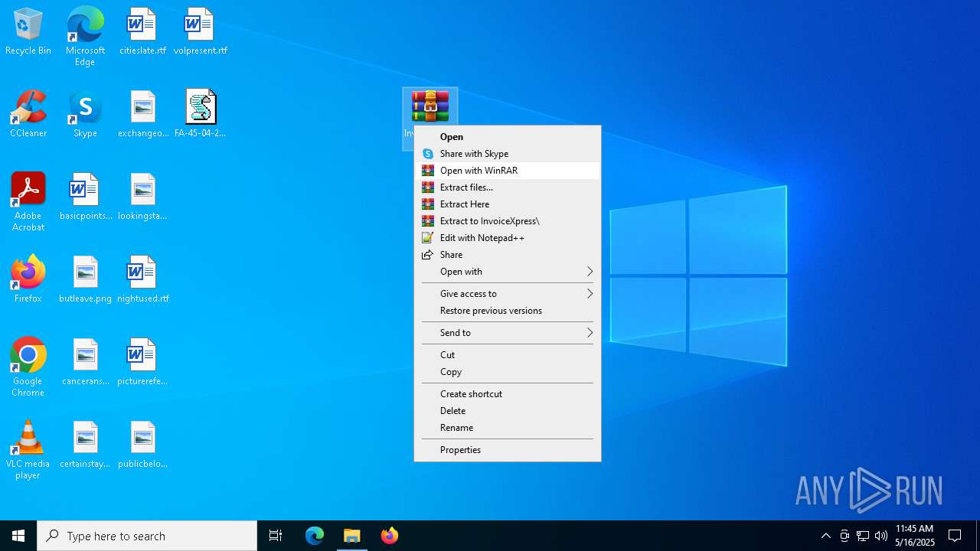Click Rename in context menu

(x=508, y=428)
